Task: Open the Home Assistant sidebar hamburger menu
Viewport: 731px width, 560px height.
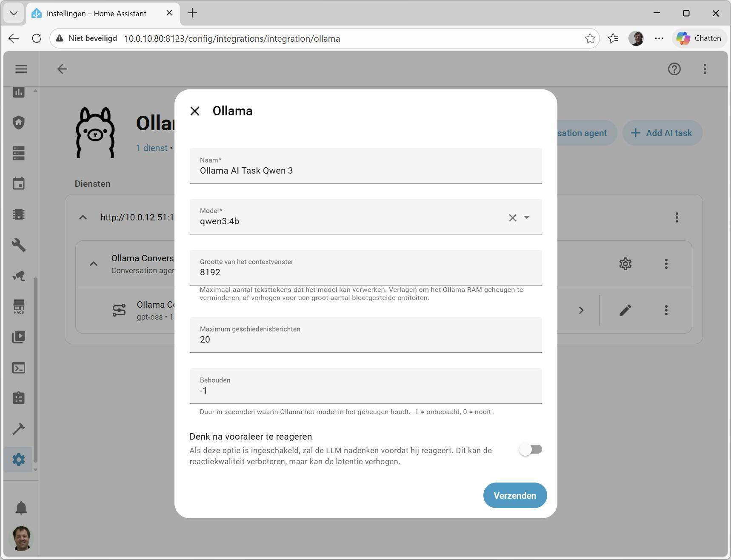Action: (21, 69)
